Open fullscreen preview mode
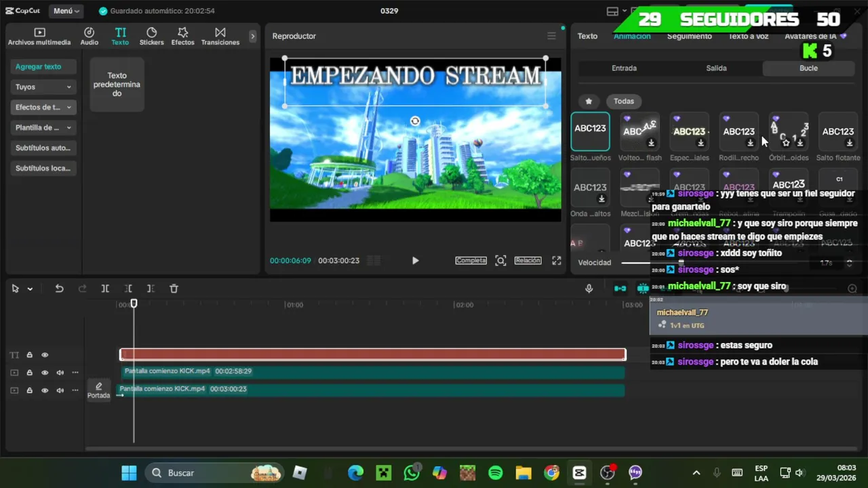The width and height of the screenshot is (868, 488). 556,260
